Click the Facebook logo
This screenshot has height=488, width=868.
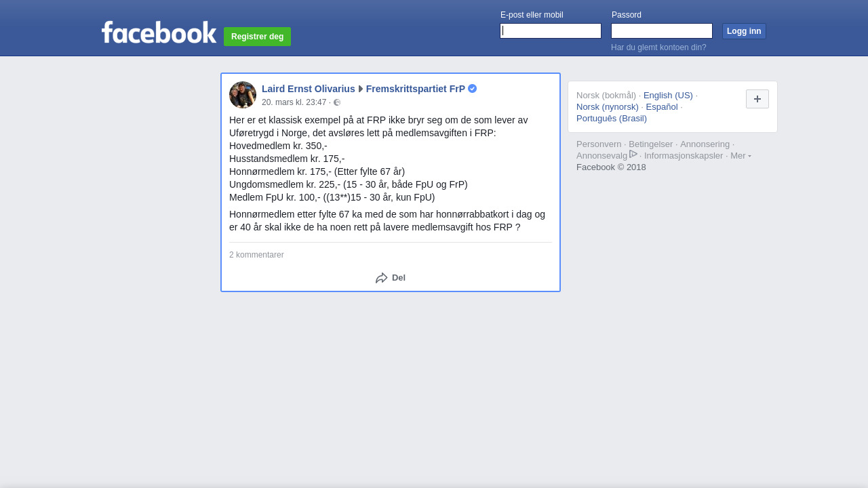coord(159,33)
